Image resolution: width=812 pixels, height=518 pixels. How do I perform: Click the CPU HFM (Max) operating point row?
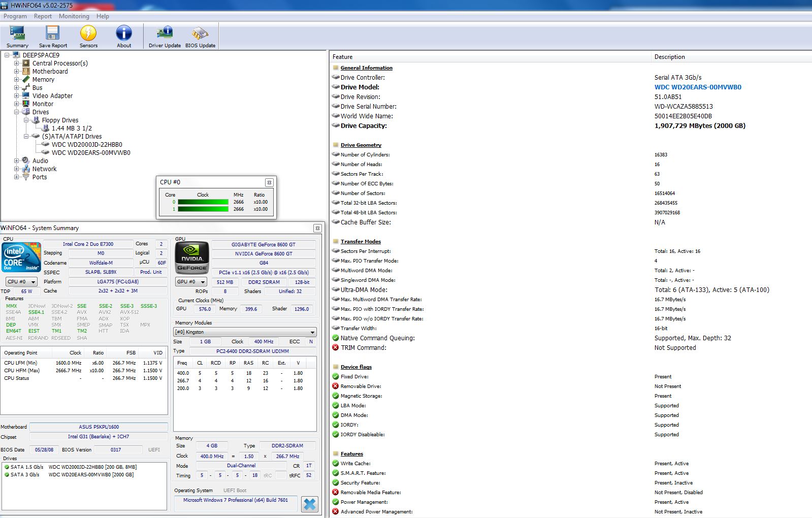coord(84,371)
